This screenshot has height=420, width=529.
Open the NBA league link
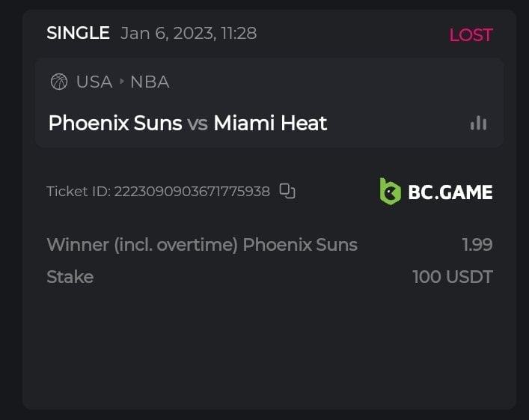pos(150,82)
